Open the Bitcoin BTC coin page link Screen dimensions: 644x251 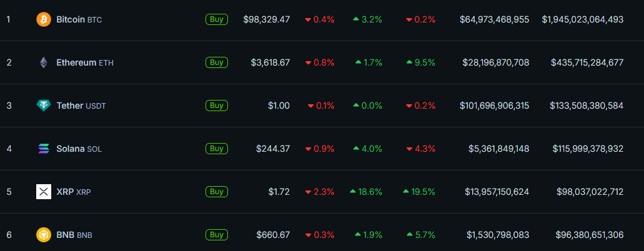click(x=79, y=19)
